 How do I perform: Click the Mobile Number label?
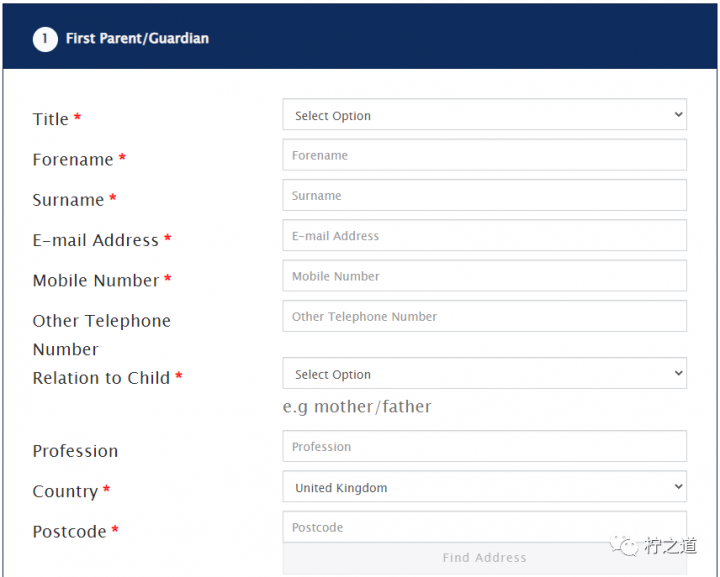tap(96, 280)
